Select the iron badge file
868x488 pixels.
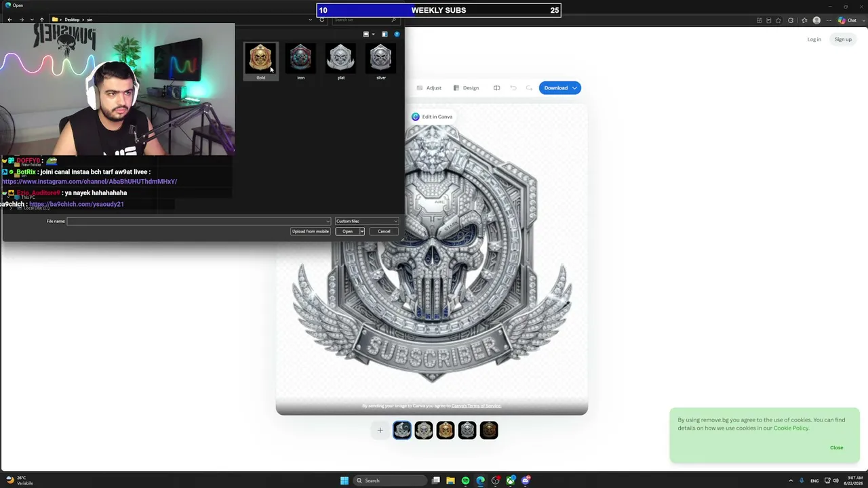pyautogui.click(x=300, y=62)
